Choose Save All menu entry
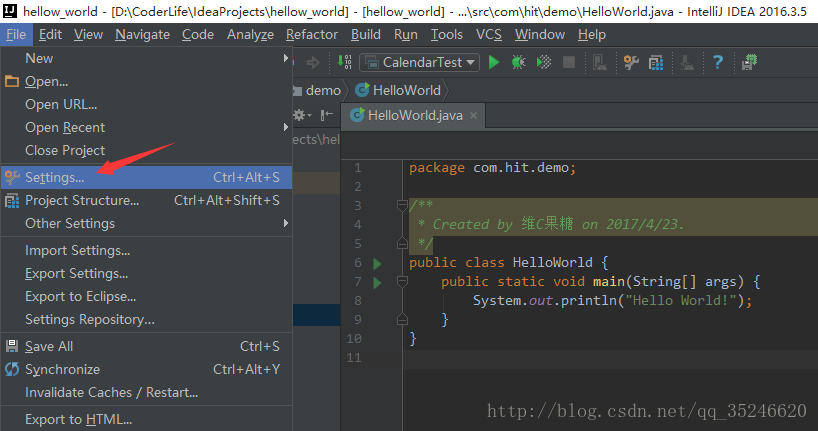Viewport: 818px width, 431px height. click(147, 346)
